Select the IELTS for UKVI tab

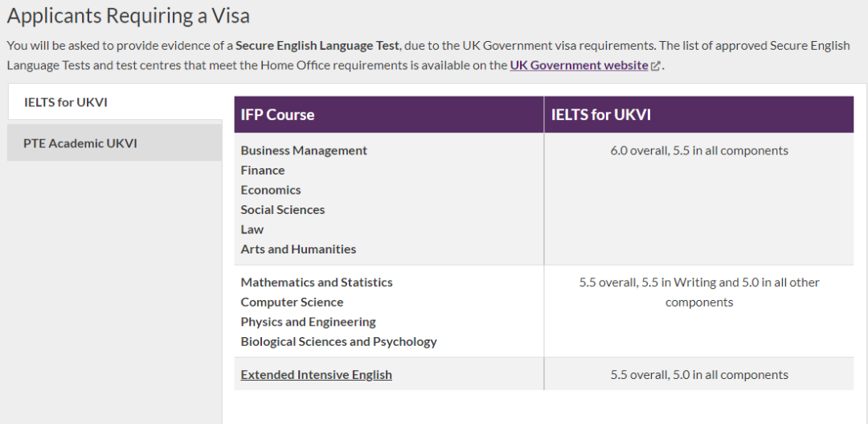(x=115, y=102)
